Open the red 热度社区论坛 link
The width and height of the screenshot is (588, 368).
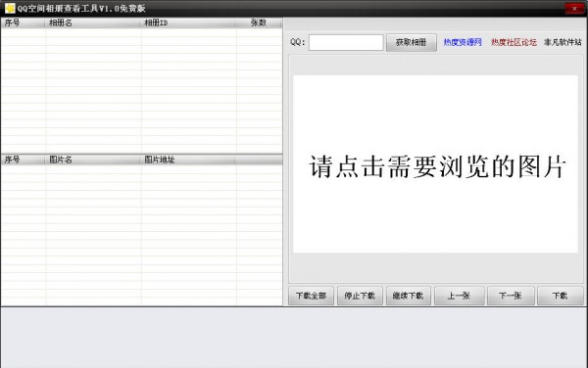click(514, 42)
